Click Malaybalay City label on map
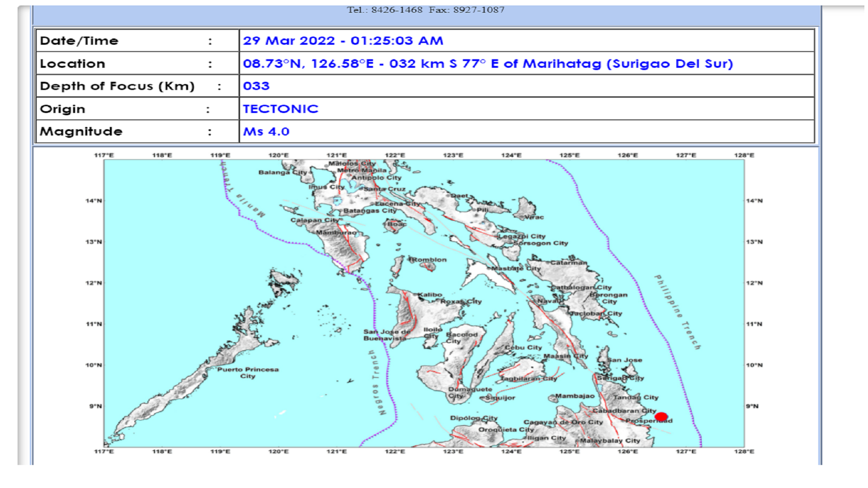Image resolution: width=868 pixels, height=488 pixels. click(610, 441)
